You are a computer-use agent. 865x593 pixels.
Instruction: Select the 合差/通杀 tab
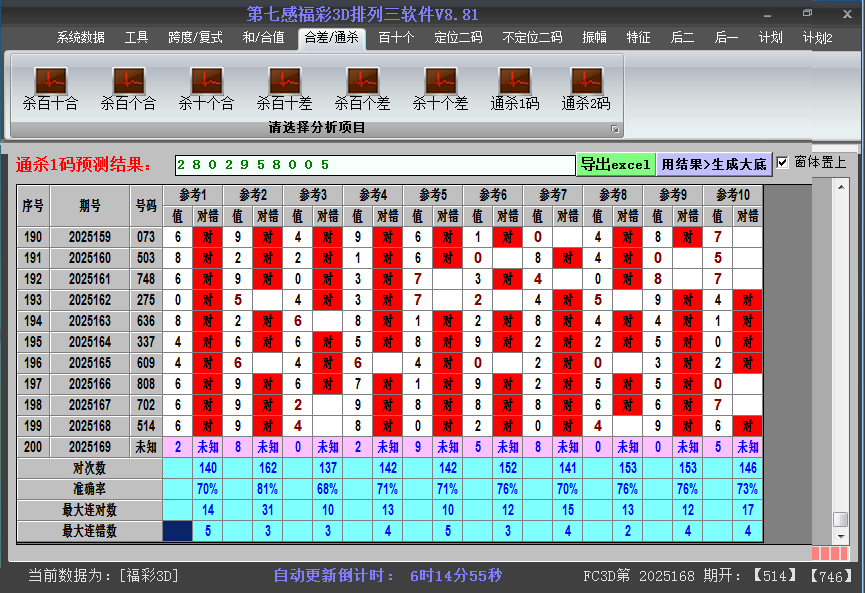click(x=332, y=38)
